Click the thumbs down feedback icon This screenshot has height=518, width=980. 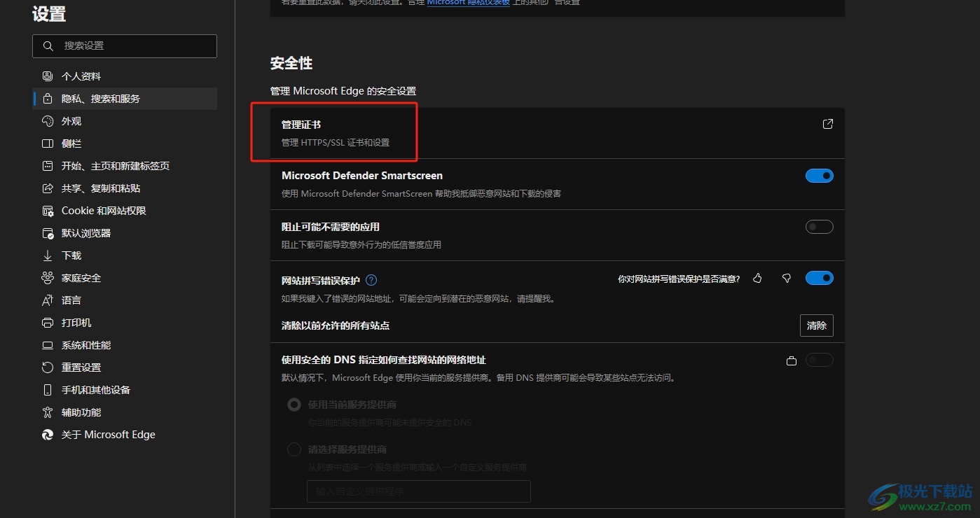(x=787, y=279)
